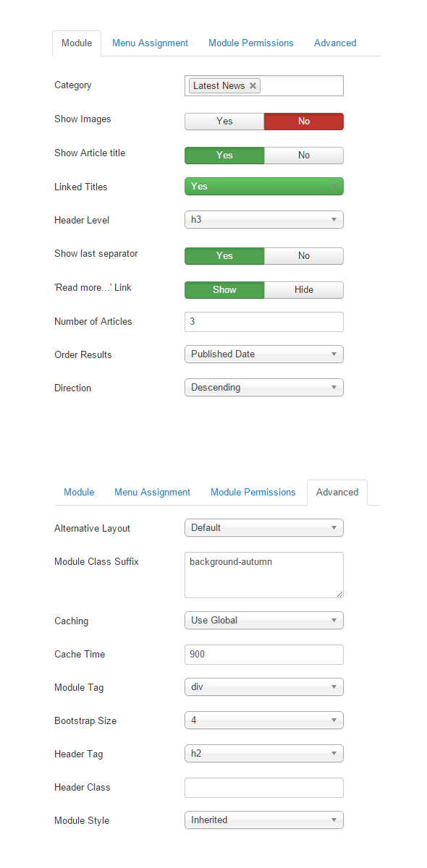
Task: Switch to the top Menu Assignment tab
Action: point(150,43)
